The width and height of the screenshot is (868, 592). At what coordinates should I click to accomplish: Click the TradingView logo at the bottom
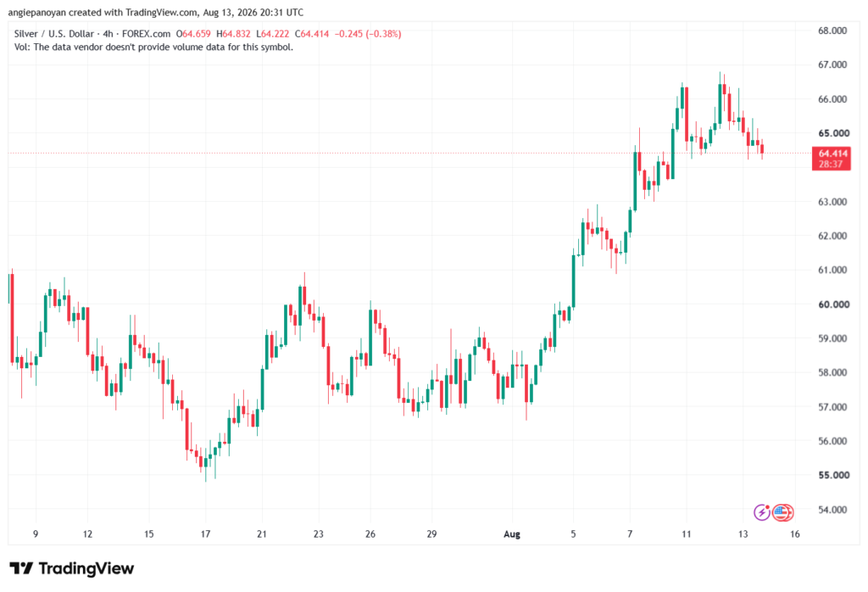[x=72, y=568]
